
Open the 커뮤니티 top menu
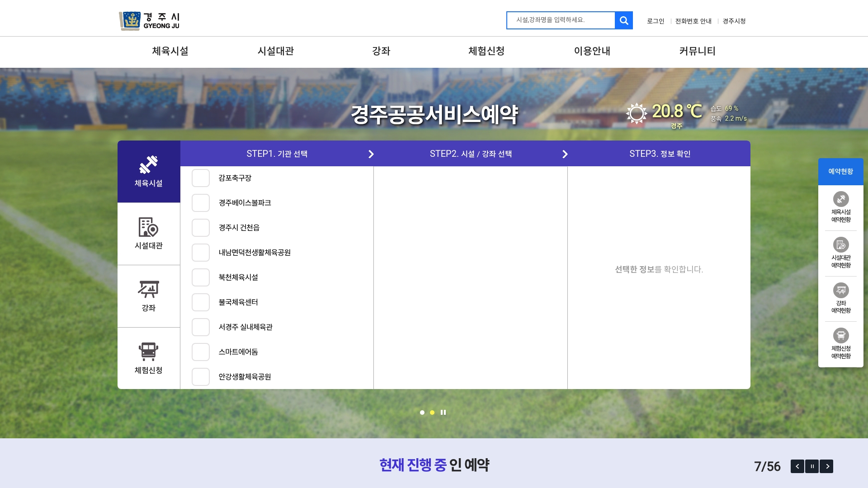tap(698, 51)
